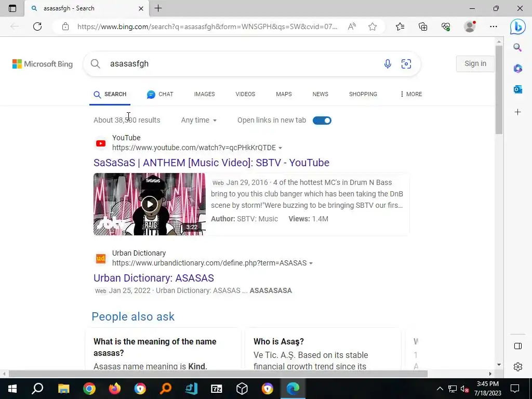The image size is (532, 399).
Task: Open the Any time filter dropdown
Action: click(x=199, y=120)
